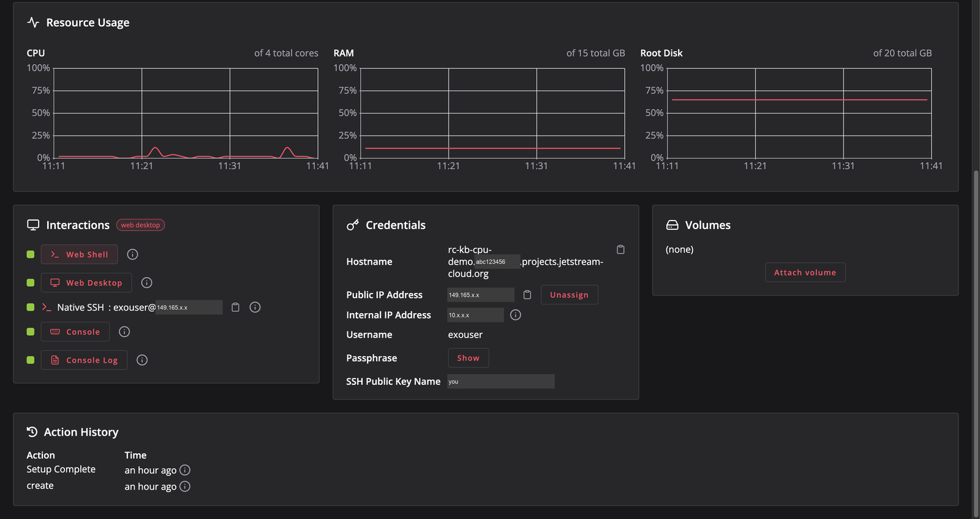
Task: Click the Native SSH address field
Action: [189, 307]
